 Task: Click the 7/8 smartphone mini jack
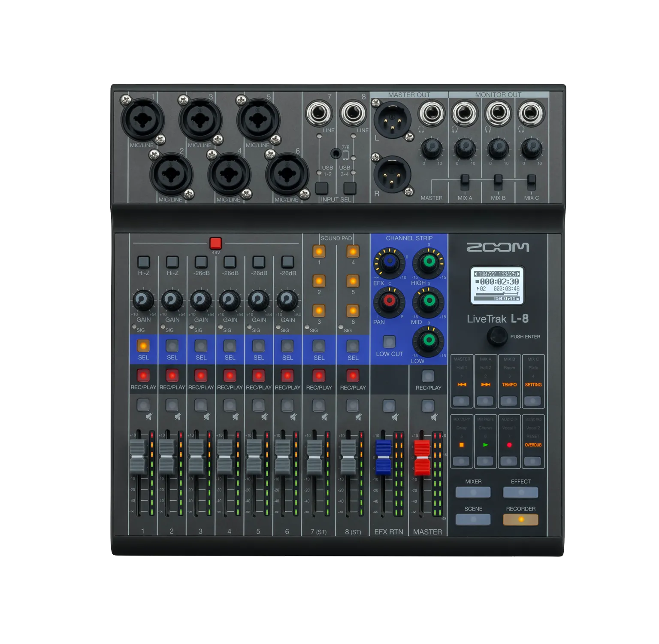pyautogui.click(x=336, y=153)
